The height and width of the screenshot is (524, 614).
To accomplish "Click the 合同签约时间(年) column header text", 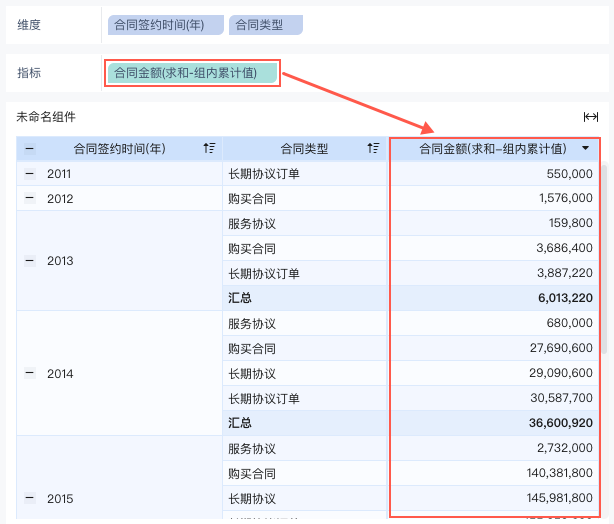I will (x=120, y=148).
